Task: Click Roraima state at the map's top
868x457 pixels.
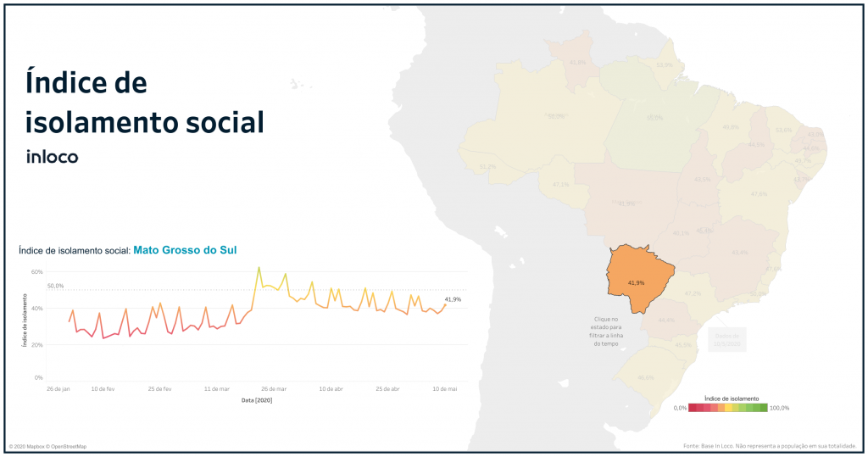Action: [x=578, y=62]
